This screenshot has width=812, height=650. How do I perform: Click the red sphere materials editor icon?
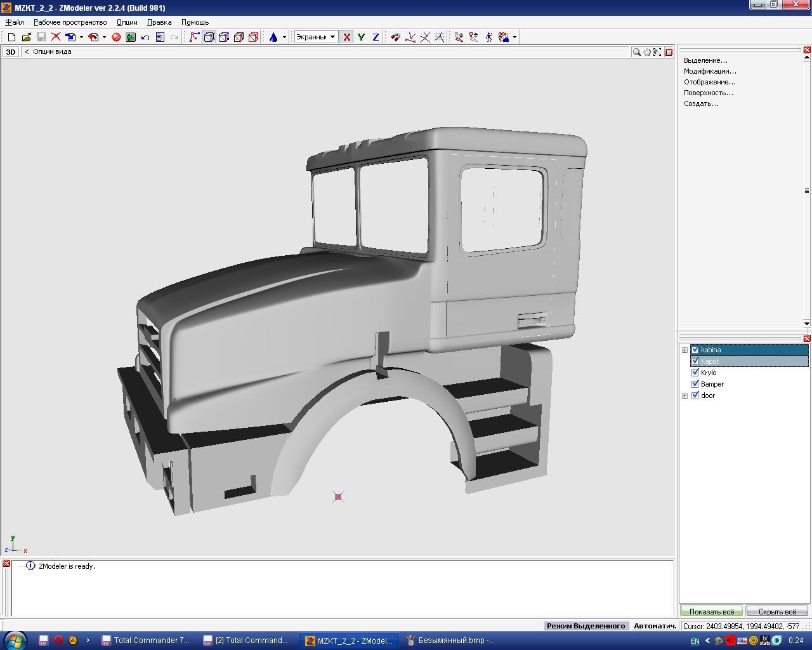116,37
